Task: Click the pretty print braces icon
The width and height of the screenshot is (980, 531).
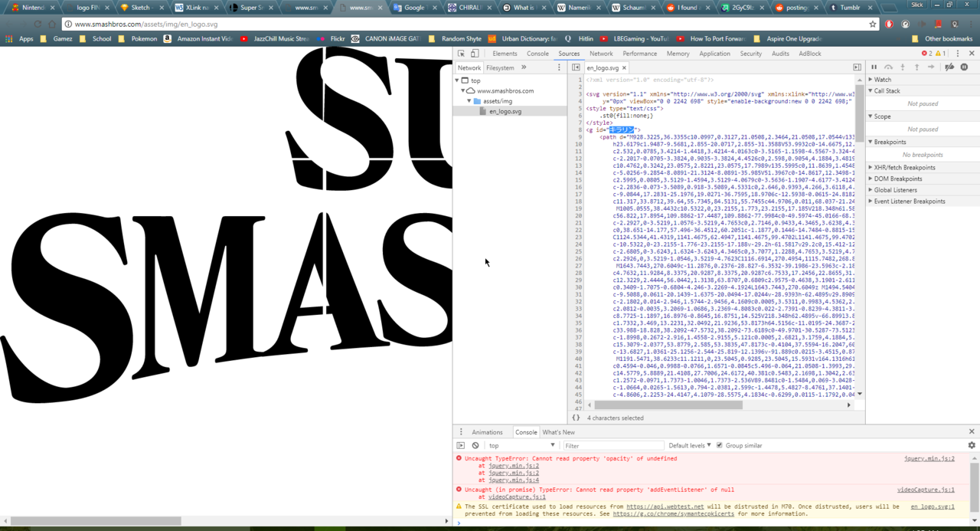Action: point(576,418)
